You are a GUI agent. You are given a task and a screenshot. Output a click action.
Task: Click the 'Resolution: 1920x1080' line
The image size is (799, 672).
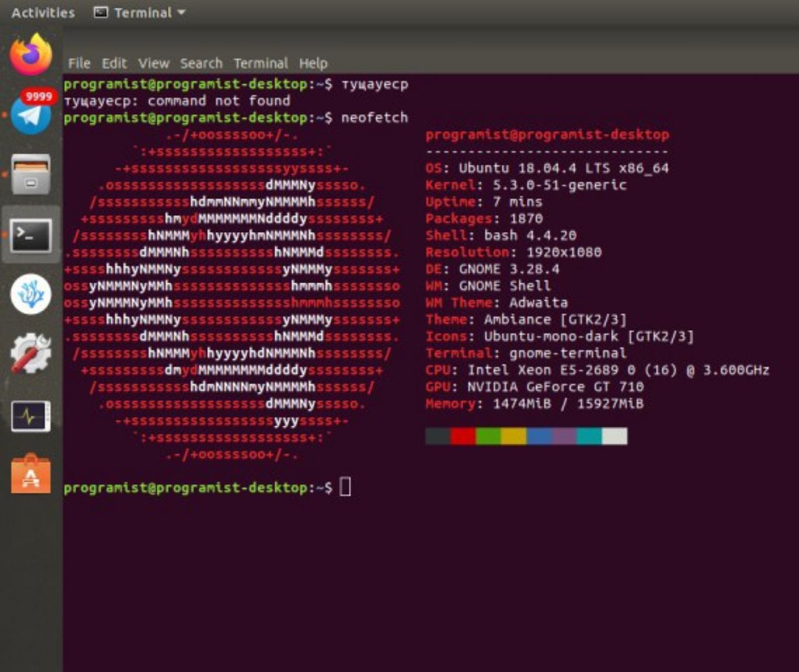tap(513, 252)
